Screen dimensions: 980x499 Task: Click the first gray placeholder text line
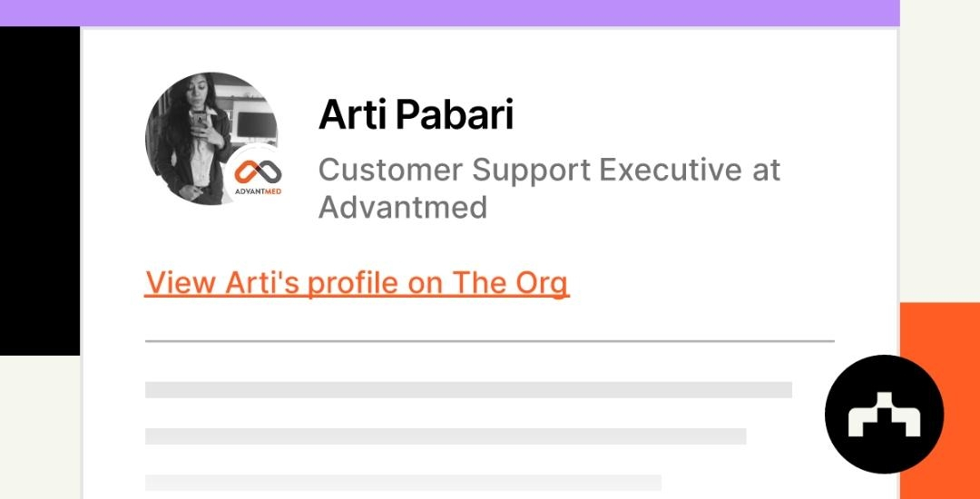click(468, 389)
